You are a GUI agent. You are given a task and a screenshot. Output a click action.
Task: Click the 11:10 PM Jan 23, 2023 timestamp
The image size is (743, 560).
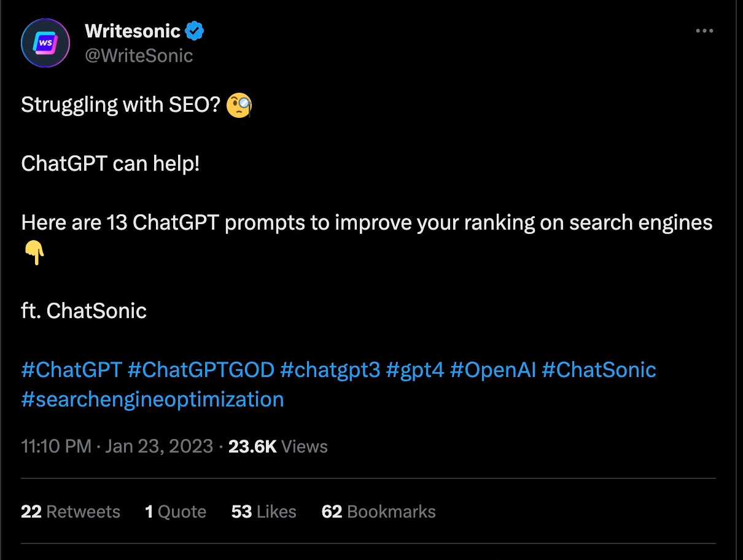point(117,446)
